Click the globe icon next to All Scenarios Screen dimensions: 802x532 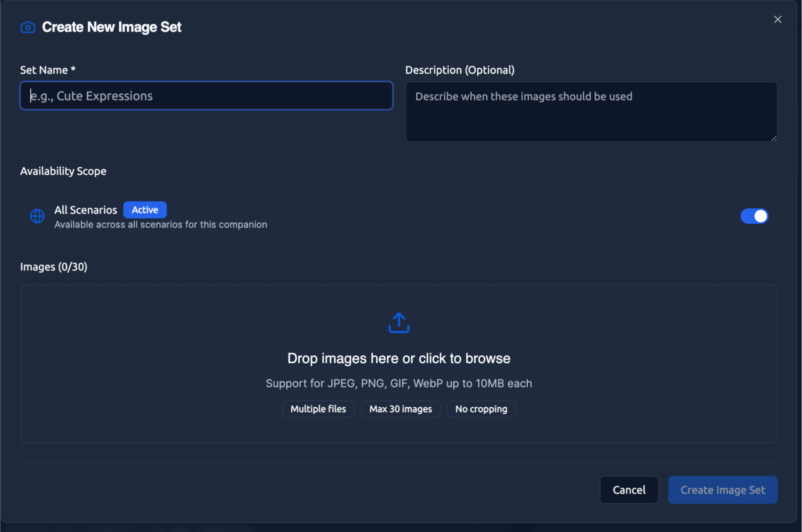[x=37, y=216]
